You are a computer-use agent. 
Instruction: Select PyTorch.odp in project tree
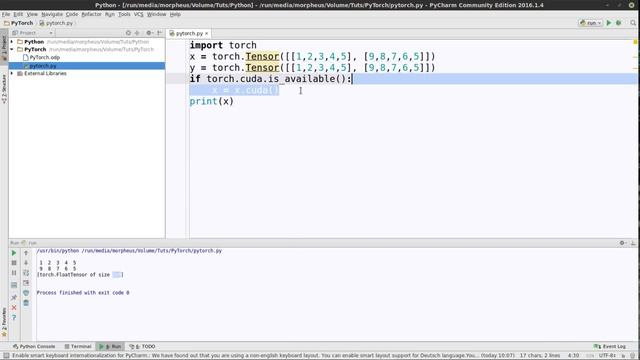click(x=42, y=58)
